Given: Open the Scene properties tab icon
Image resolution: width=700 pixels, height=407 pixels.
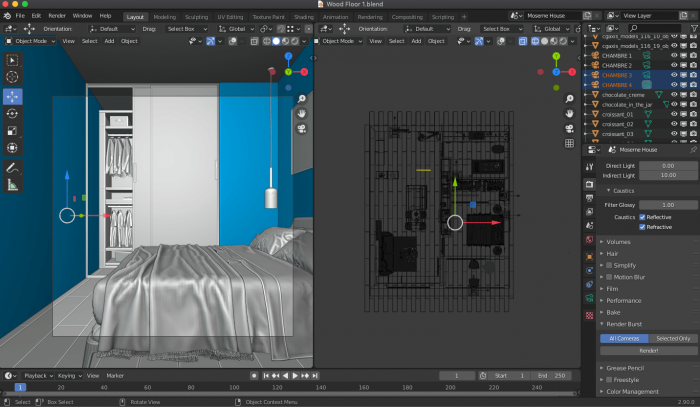Looking at the screenshot, I should [589, 225].
